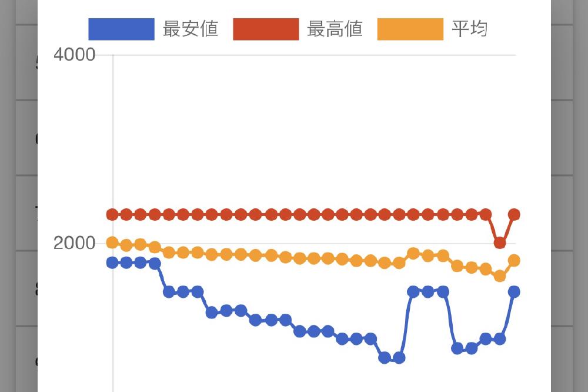Click the 2000 y-axis label
The width and height of the screenshot is (588, 392).
(74, 243)
